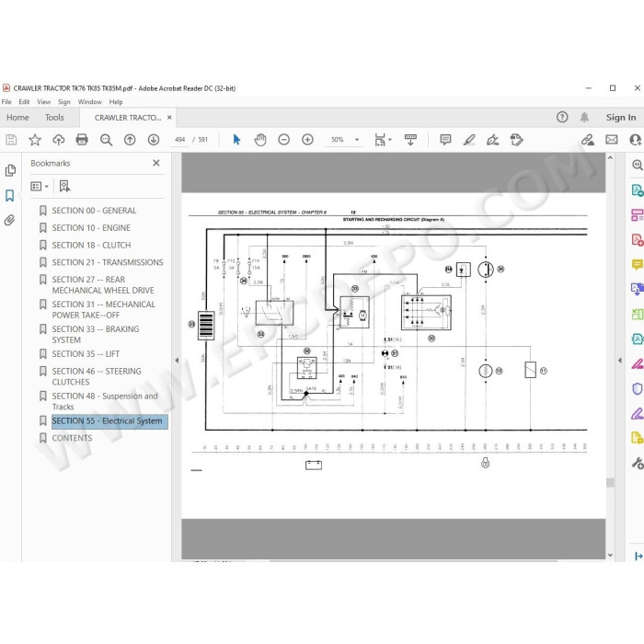644x644 pixels.
Task: Open page thumbnails panel
Action: tap(10, 170)
